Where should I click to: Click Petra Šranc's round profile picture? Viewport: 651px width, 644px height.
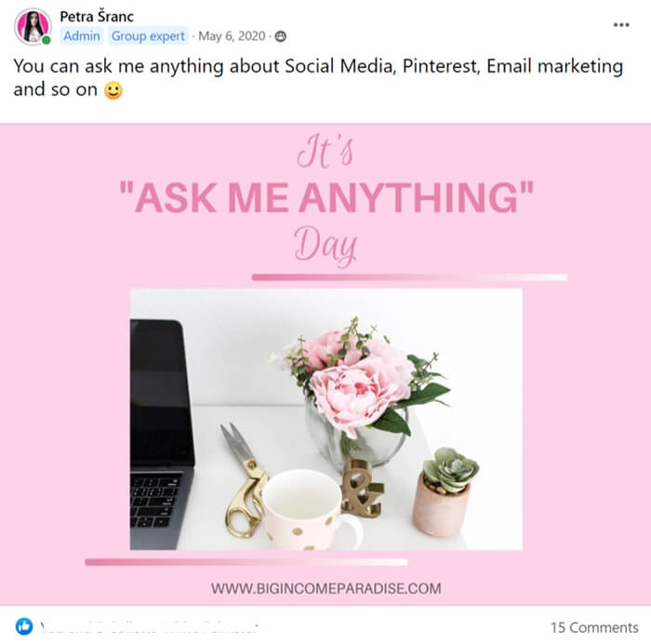pos(33,26)
